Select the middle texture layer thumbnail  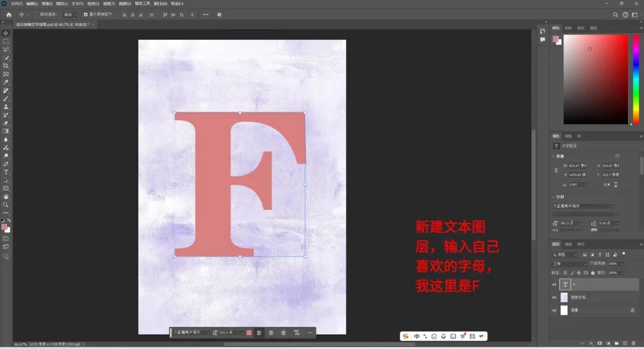tap(564, 297)
